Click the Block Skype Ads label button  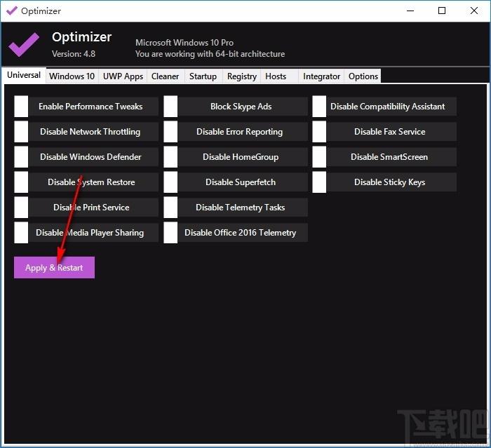tap(243, 107)
